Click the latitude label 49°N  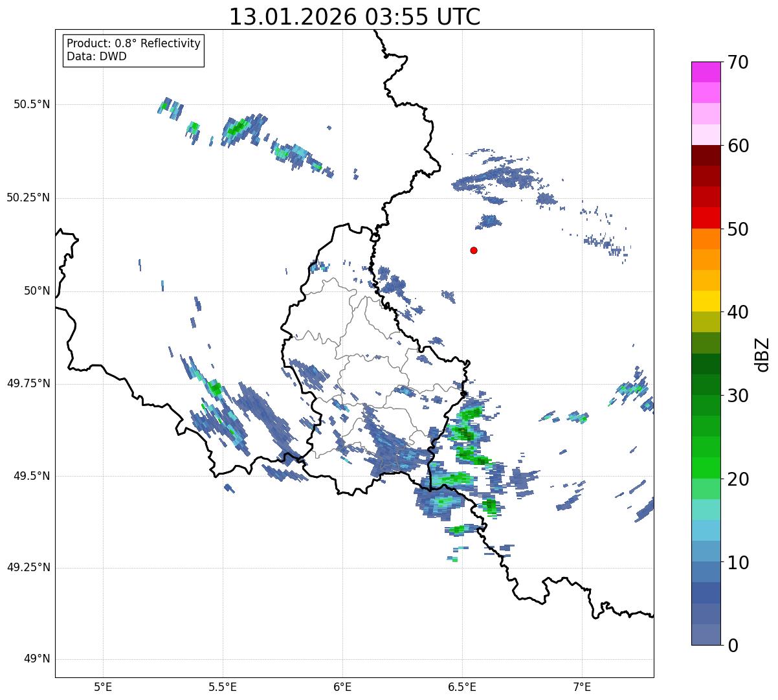(x=36, y=659)
